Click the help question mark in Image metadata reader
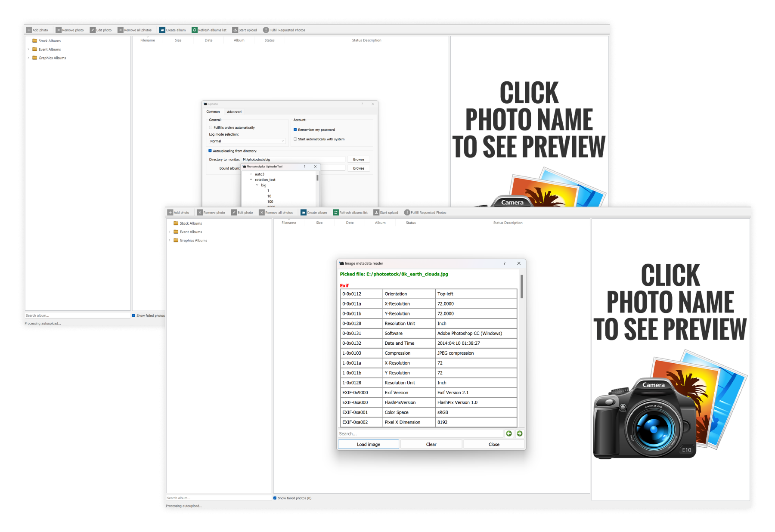The image size is (775, 532). click(x=504, y=263)
